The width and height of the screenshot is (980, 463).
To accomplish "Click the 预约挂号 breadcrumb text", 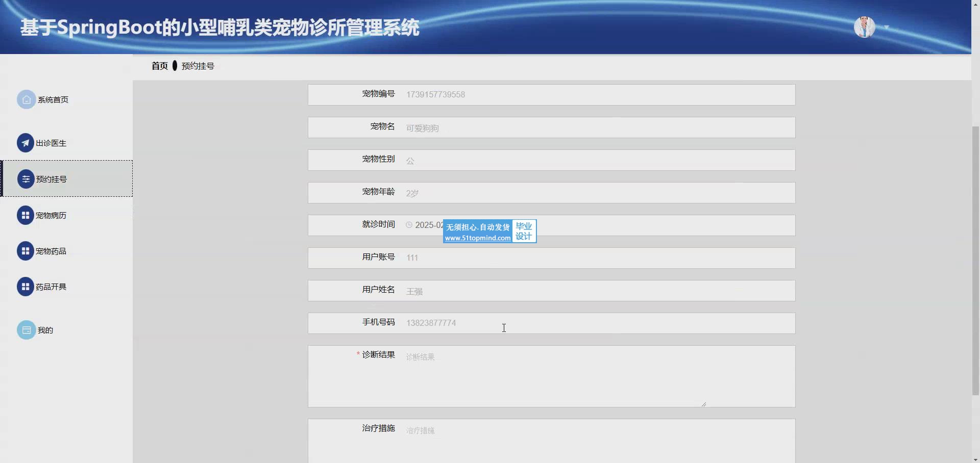I will pyautogui.click(x=198, y=66).
